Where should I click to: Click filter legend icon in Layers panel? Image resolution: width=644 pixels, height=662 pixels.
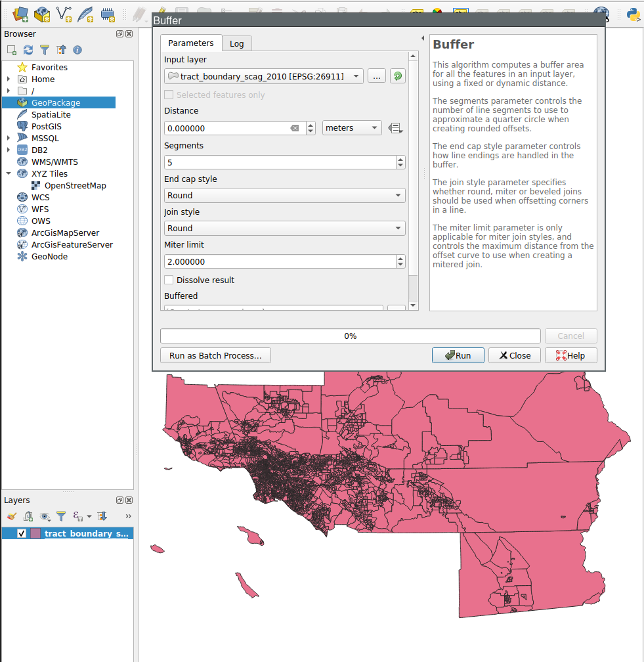click(x=61, y=516)
